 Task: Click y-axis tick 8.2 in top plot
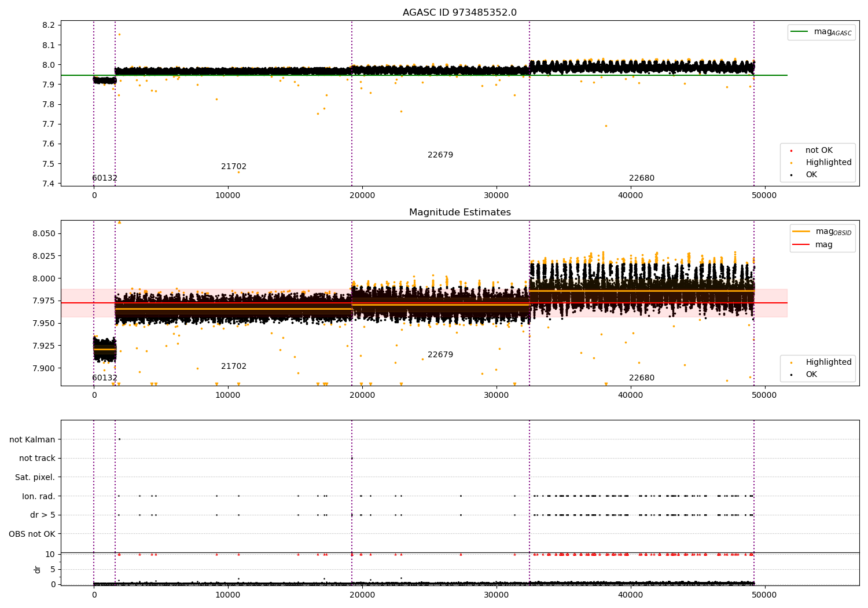click(x=49, y=25)
